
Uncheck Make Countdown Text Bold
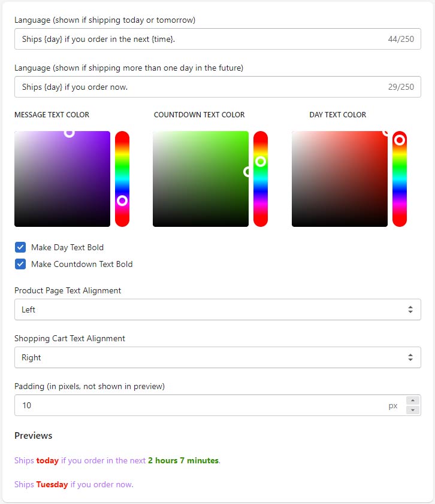(x=20, y=264)
